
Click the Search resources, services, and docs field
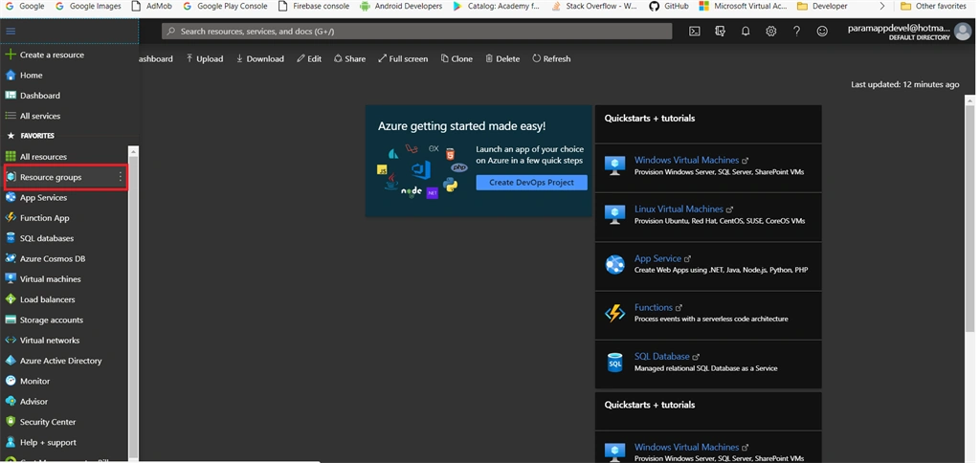point(417,32)
